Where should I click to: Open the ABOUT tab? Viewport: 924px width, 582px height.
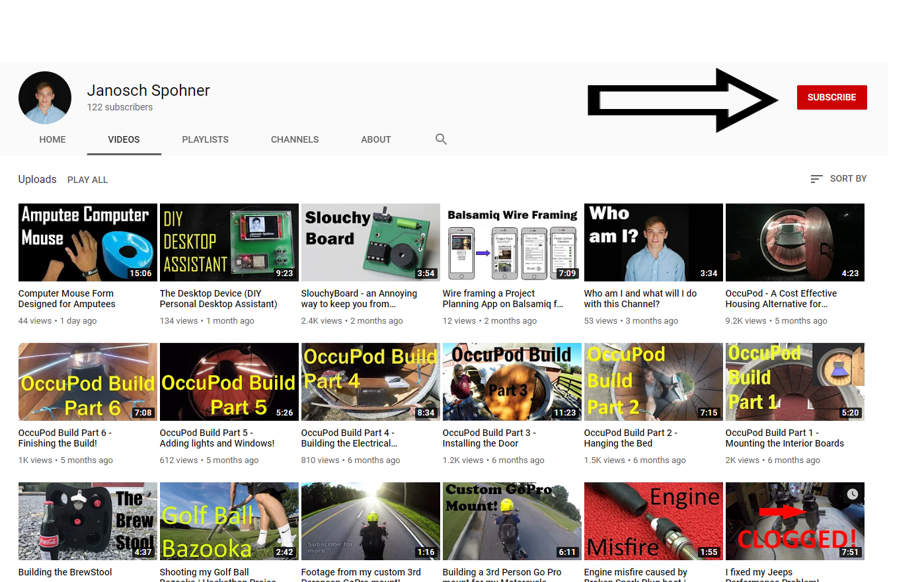376,139
